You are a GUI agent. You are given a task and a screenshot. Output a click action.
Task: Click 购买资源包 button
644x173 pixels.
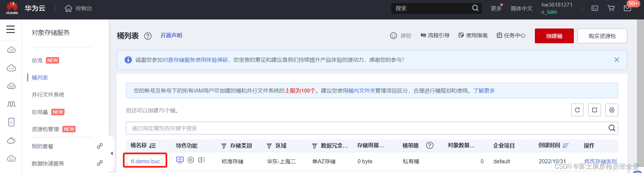(602, 36)
